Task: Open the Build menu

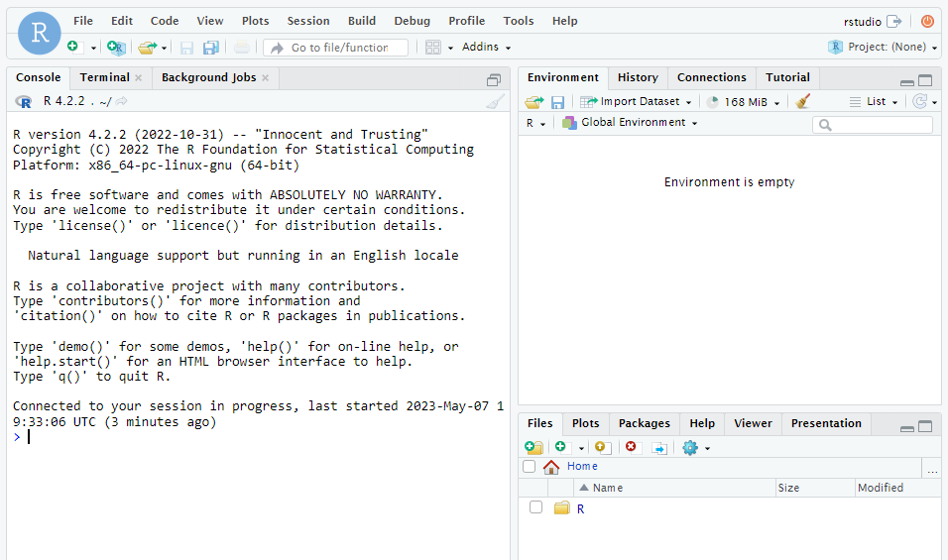Action: pyautogui.click(x=362, y=21)
